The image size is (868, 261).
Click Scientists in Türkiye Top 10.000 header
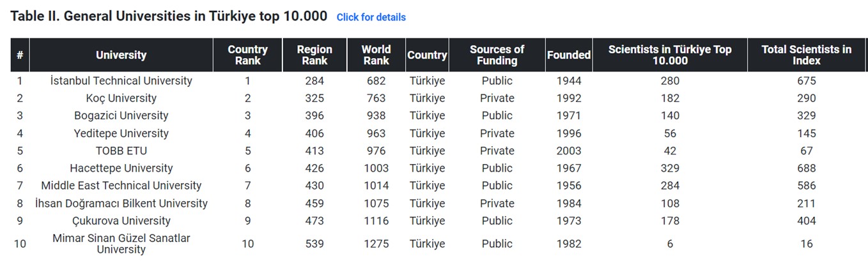click(x=670, y=55)
